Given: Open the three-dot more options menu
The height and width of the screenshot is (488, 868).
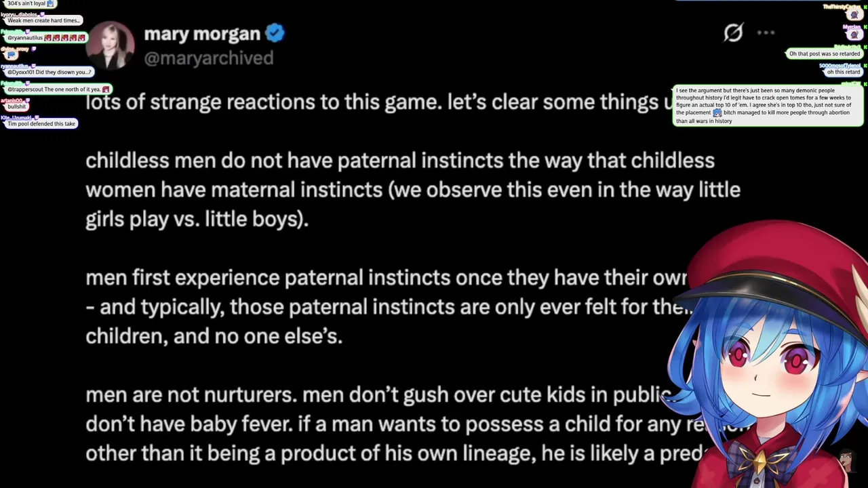Looking at the screenshot, I should click(766, 33).
